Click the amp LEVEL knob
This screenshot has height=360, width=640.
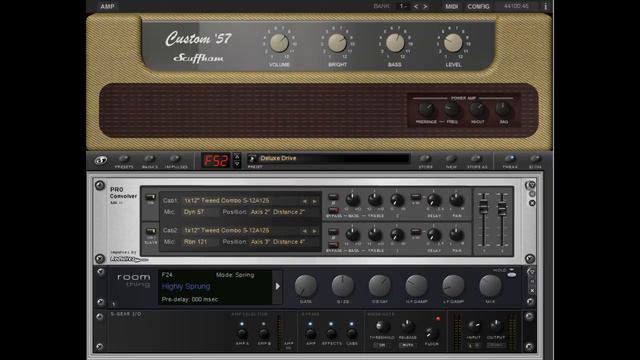[453, 43]
